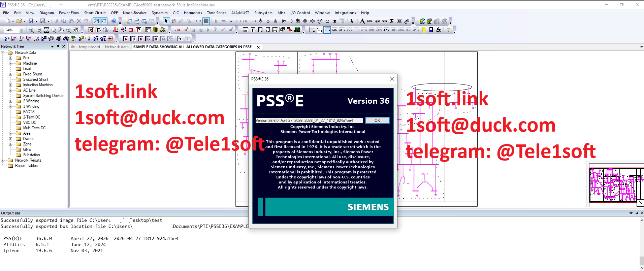Click the diagram overview thumbnail
This screenshot has width=644, height=271.
click(616, 184)
